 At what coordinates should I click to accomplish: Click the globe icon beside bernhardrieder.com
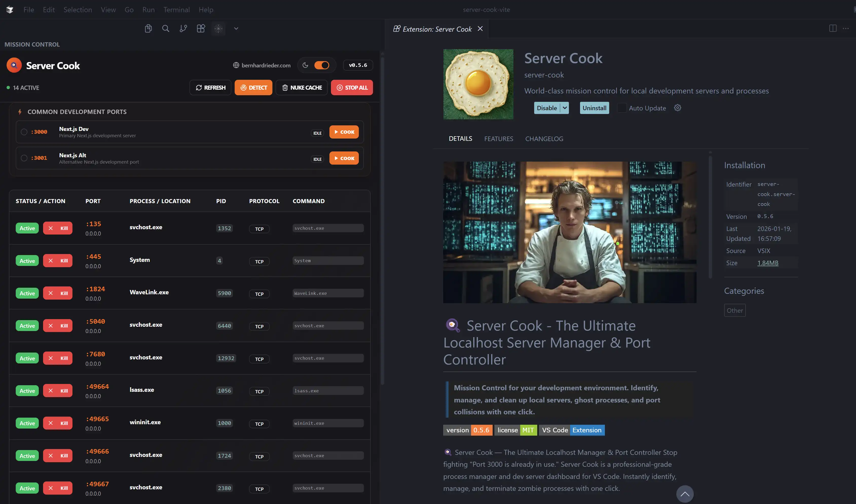coord(236,65)
